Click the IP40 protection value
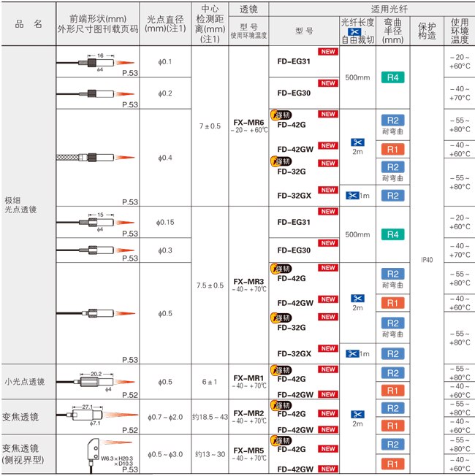The width and height of the screenshot is (475, 476). point(427,260)
